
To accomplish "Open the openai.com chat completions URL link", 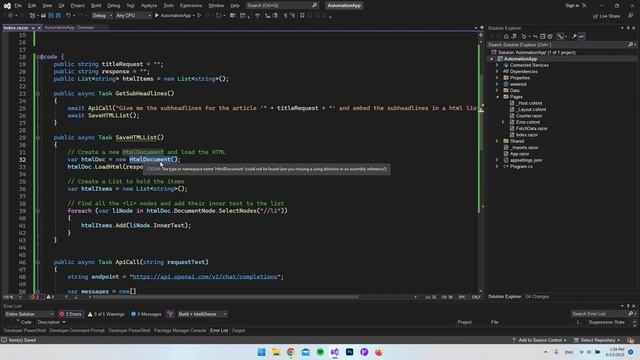I will (204, 276).
